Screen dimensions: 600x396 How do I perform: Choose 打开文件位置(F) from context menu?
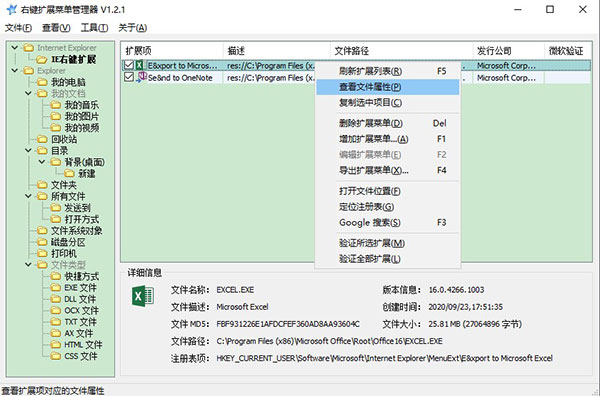click(x=388, y=191)
